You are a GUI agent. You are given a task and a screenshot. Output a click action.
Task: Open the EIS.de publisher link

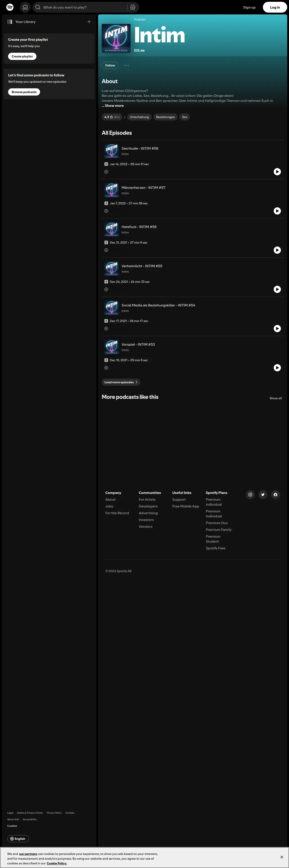coord(139,50)
